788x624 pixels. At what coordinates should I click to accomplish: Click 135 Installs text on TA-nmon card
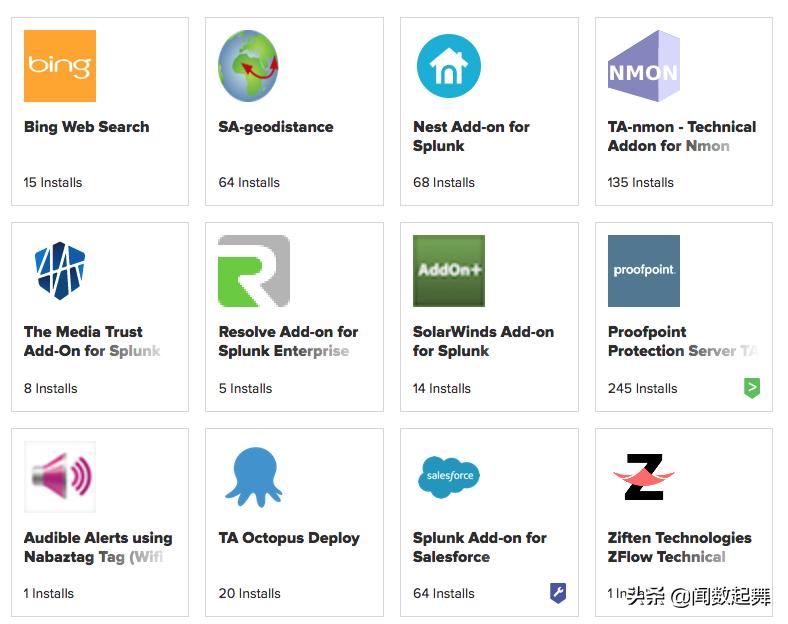640,182
